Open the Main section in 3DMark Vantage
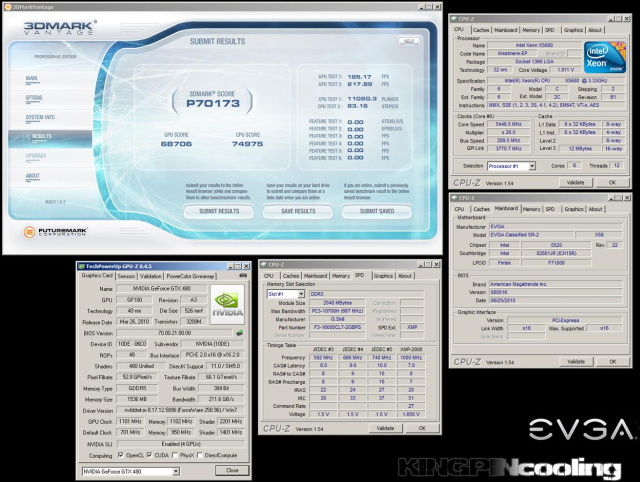640x482 pixels. tap(32, 78)
